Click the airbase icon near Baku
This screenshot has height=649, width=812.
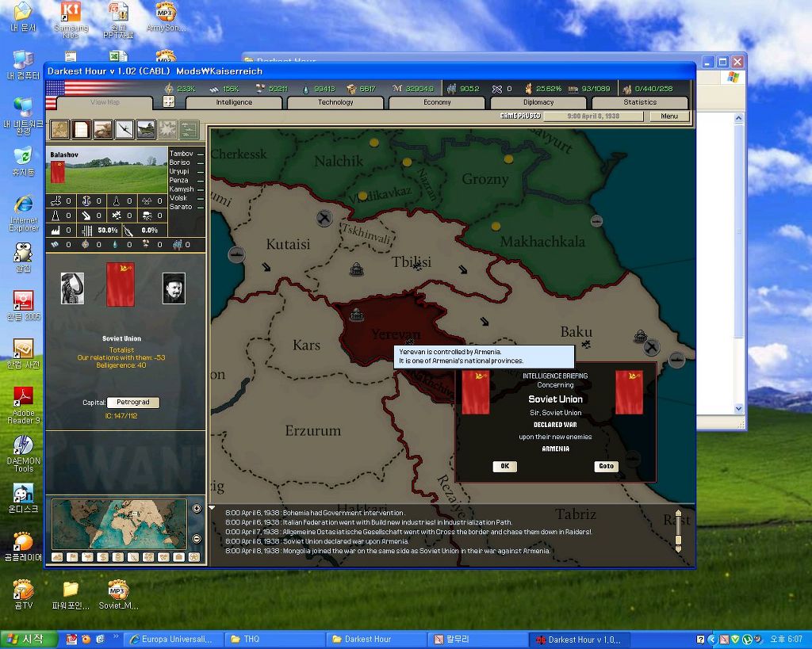(652, 347)
